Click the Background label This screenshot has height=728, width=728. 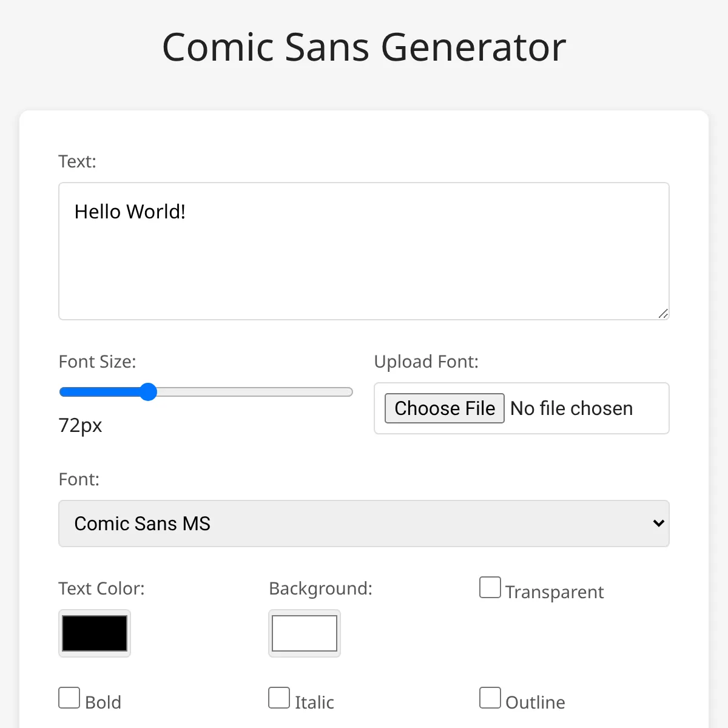[321, 588]
